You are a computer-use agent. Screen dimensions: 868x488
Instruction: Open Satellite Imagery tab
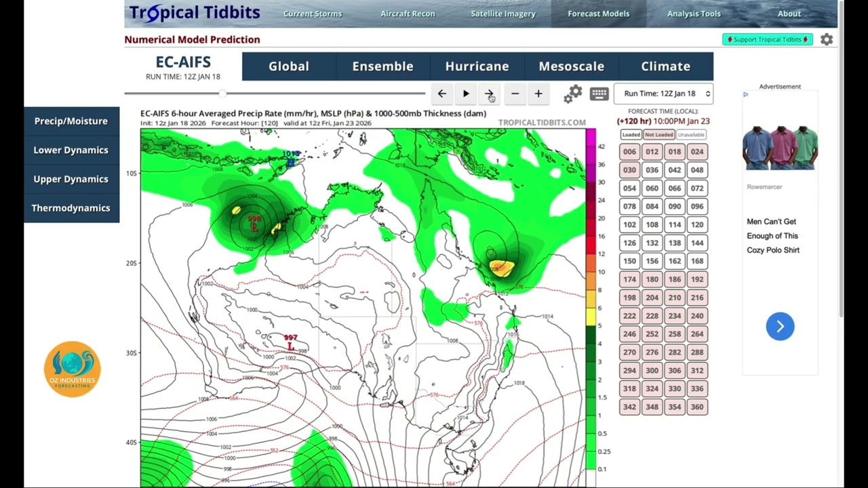503,14
